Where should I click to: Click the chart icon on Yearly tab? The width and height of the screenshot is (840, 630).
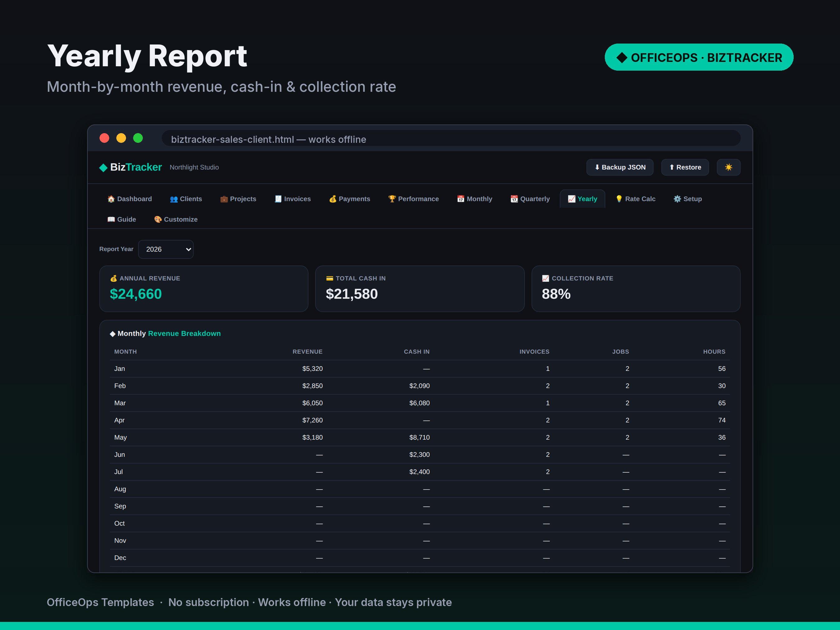572,199
